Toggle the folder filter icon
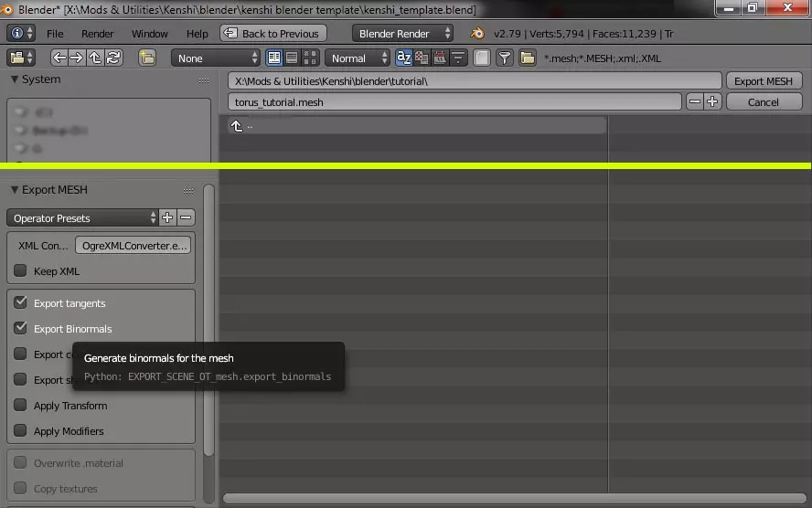The height and width of the screenshot is (508, 812). pyautogui.click(x=528, y=58)
